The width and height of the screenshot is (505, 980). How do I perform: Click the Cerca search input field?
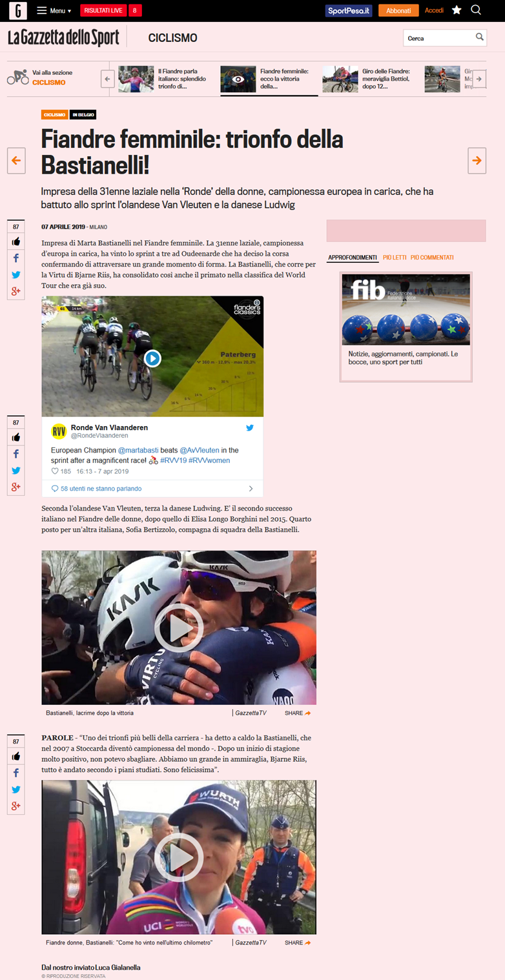[440, 38]
